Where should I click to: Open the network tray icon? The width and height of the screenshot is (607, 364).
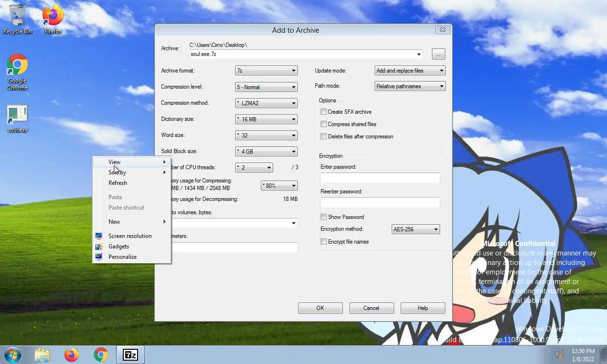[x=559, y=355]
